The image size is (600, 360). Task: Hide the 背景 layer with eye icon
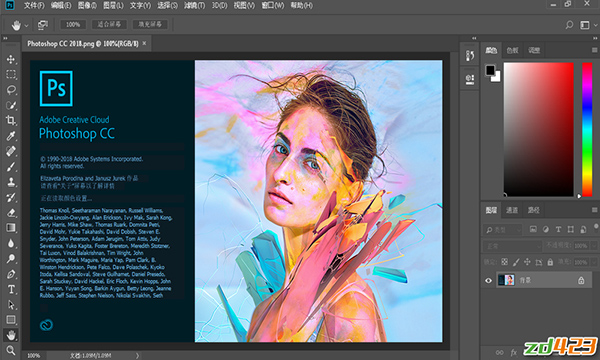(x=488, y=280)
